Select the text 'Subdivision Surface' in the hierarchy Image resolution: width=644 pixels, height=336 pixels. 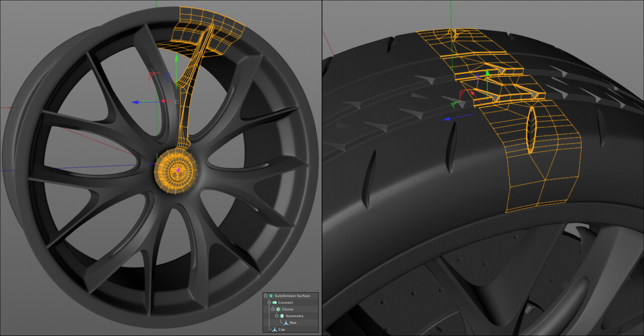pyautogui.click(x=292, y=296)
